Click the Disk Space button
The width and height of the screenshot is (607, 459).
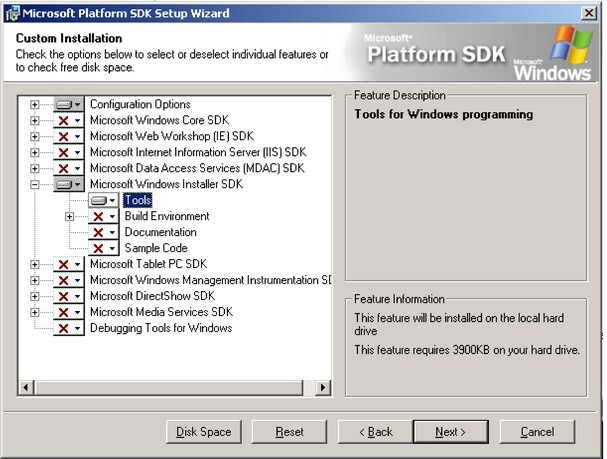[204, 432]
